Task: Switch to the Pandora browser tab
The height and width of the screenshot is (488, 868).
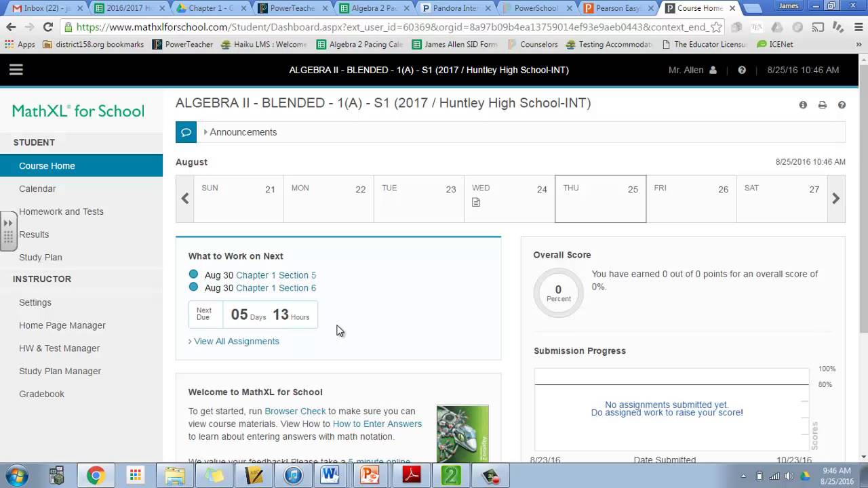Action: tap(454, 8)
